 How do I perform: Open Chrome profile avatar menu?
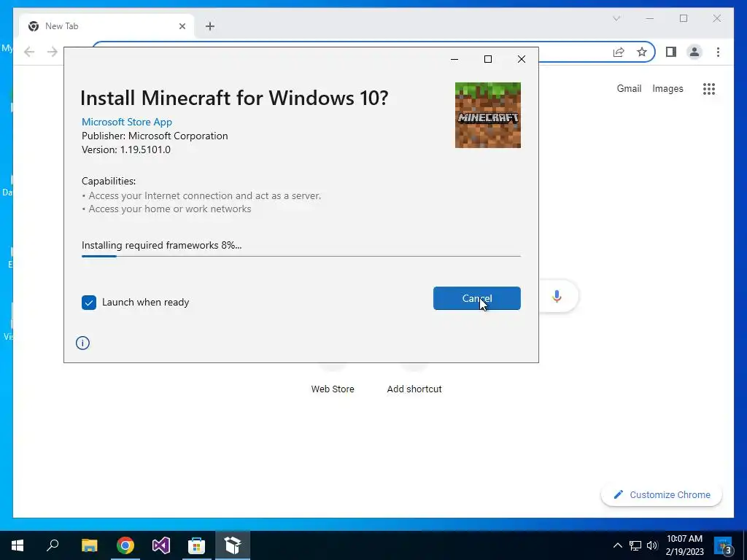[694, 52]
